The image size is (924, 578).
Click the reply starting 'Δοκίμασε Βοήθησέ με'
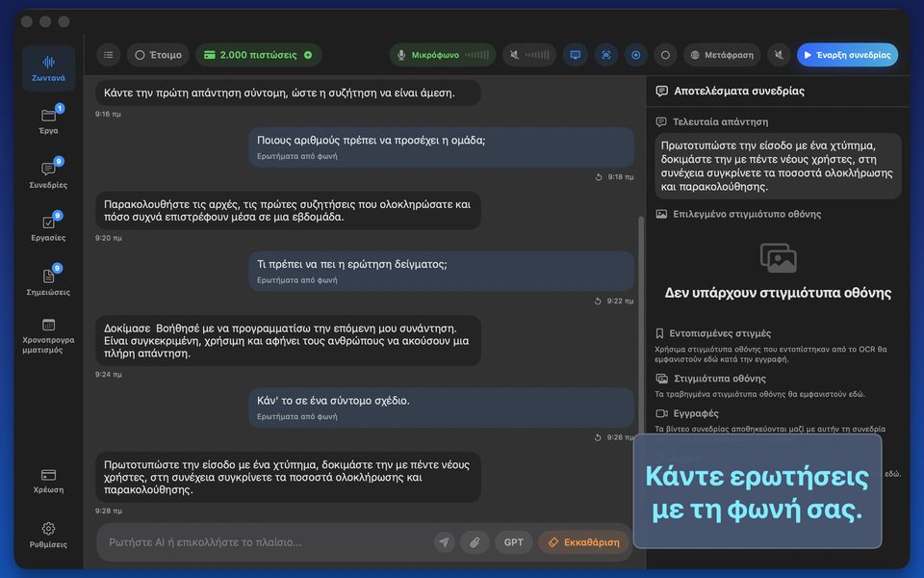288,340
